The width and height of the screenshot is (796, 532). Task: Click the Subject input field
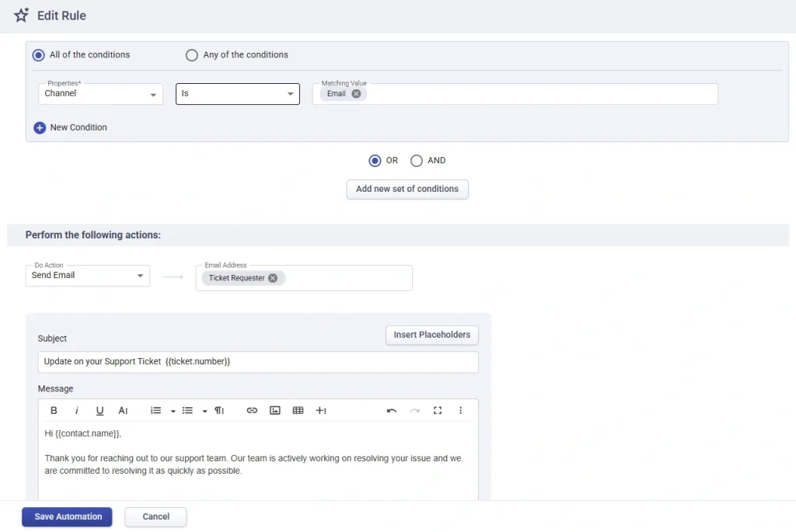(257, 362)
